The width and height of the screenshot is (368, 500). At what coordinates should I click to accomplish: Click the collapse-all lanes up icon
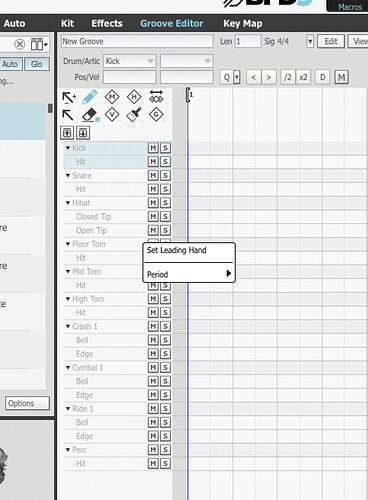tap(67, 133)
